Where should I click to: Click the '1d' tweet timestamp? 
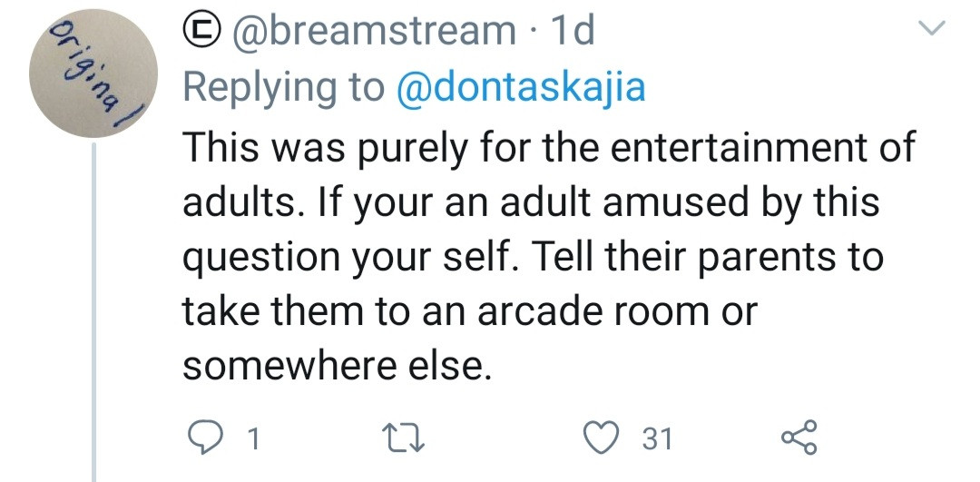(573, 32)
